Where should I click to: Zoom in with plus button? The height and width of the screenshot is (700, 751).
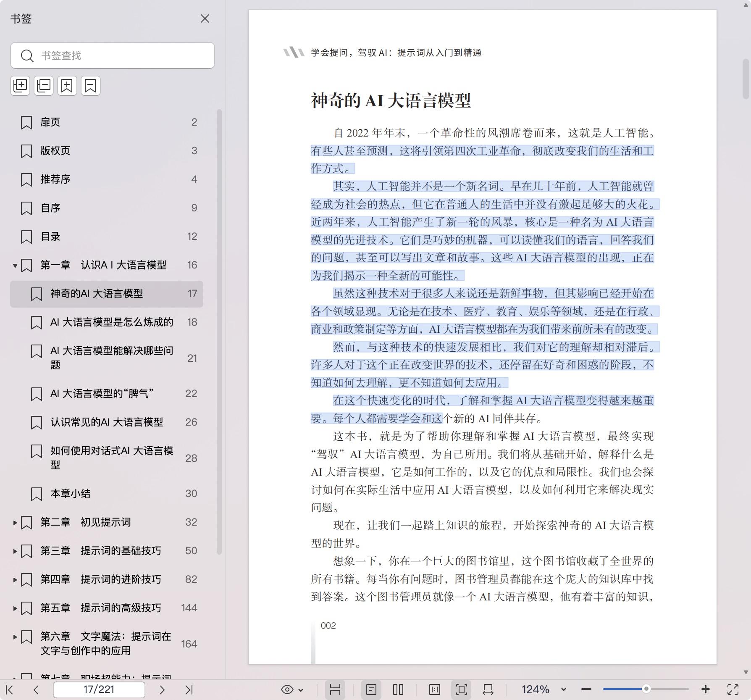(706, 689)
